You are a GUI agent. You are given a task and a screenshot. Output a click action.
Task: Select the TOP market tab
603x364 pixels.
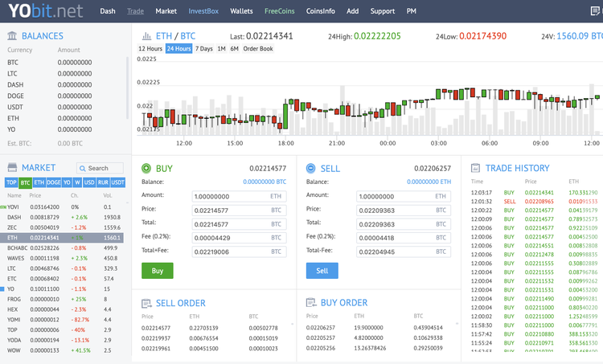click(x=11, y=182)
